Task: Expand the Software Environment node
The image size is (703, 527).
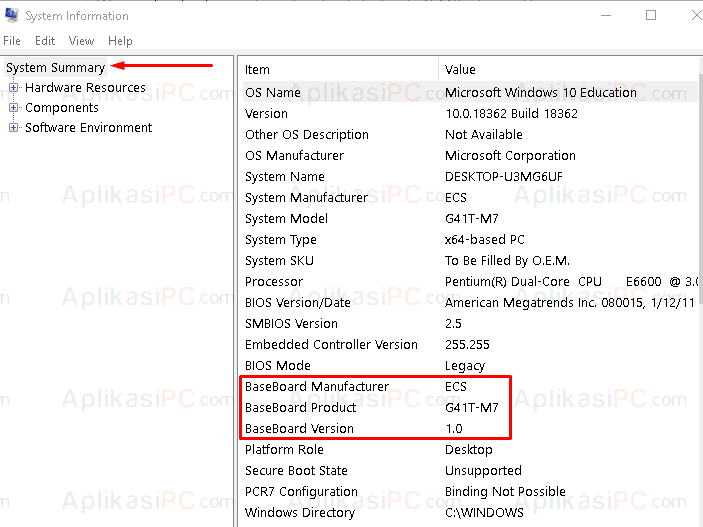Action: (x=13, y=128)
